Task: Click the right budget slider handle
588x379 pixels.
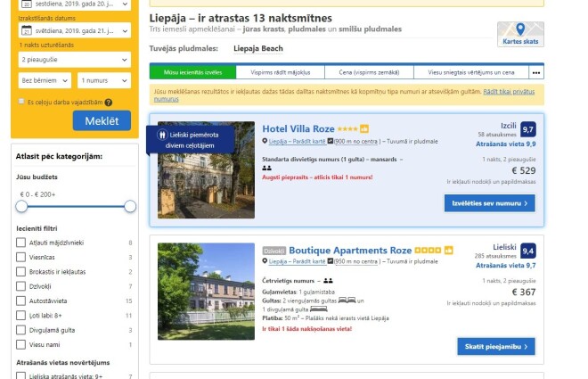Action: tap(130, 206)
